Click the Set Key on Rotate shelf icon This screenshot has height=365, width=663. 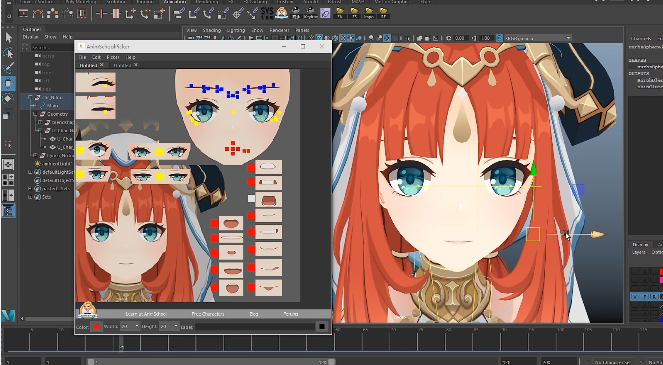tap(145, 13)
